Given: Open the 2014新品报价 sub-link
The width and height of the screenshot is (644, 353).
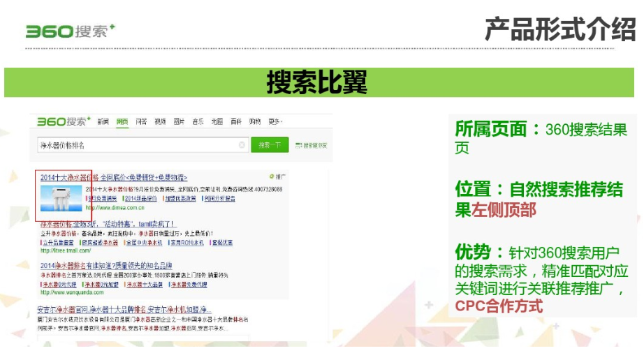Looking at the screenshot, I should [140, 198].
